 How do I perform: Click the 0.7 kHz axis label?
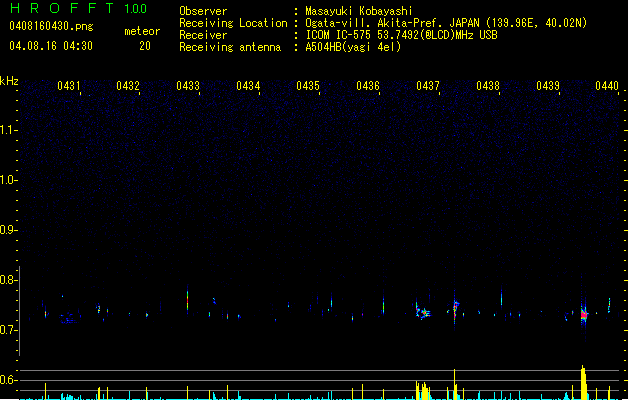pyautogui.click(x=8, y=330)
